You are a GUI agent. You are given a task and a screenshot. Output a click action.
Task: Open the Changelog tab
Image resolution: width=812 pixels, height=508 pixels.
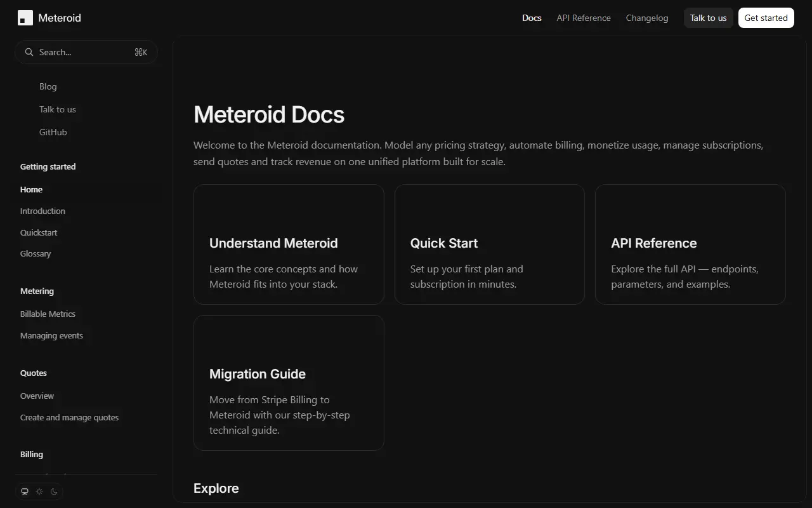(647, 18)
